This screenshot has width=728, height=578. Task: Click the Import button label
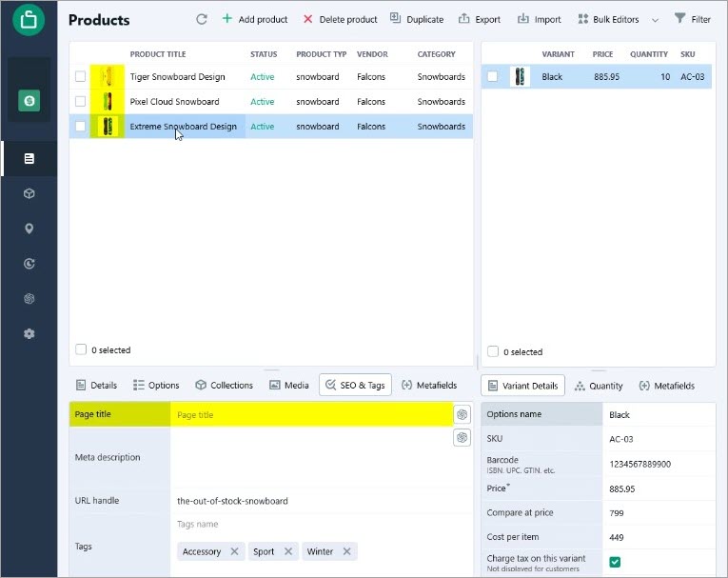pos(548,19)
